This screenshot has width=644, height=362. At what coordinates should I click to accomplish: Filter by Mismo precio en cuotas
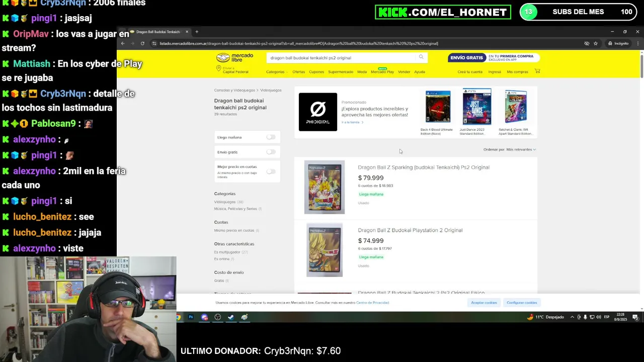(x=234, y=230)
